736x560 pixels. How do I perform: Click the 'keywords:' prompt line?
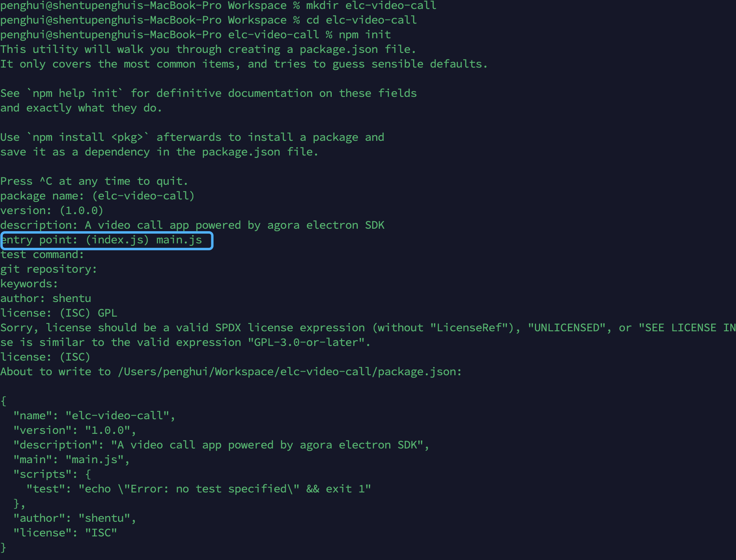pos(29,284)
